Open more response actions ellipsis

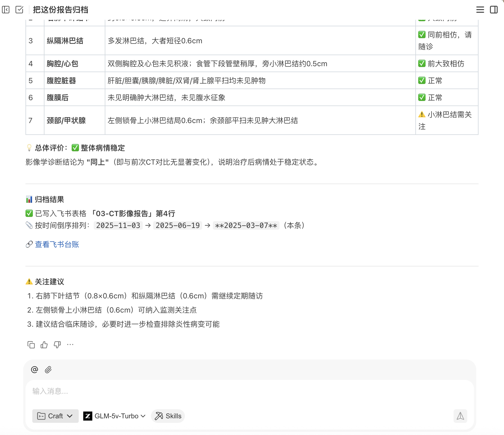pos(70,344)
